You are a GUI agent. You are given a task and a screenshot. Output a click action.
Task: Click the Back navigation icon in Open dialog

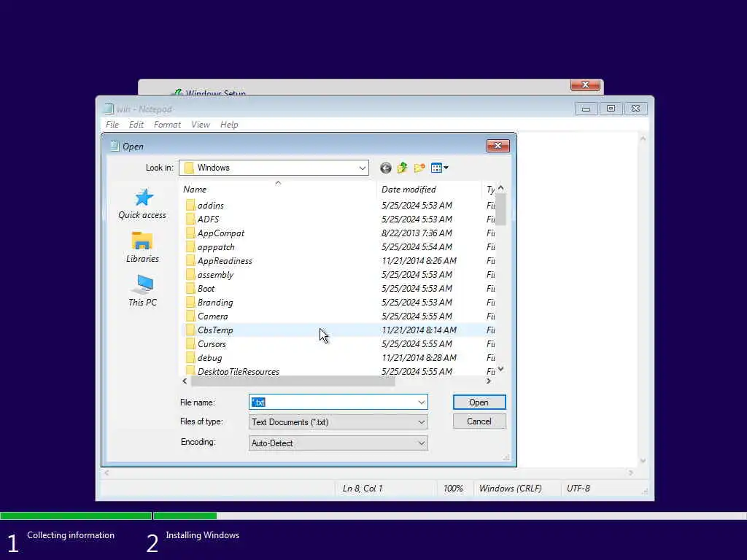pos(385,168)
